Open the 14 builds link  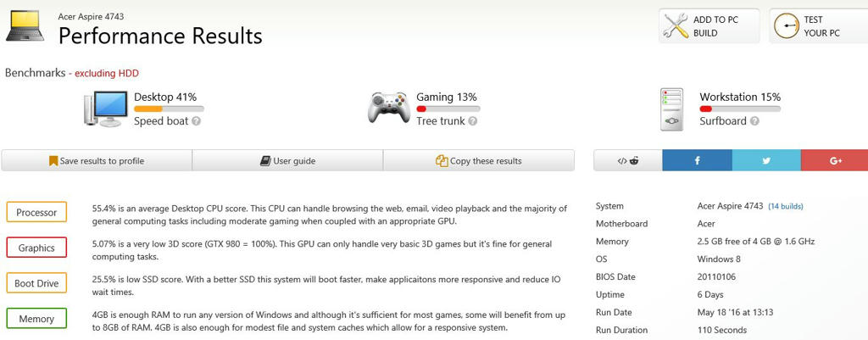pos(786,207)
